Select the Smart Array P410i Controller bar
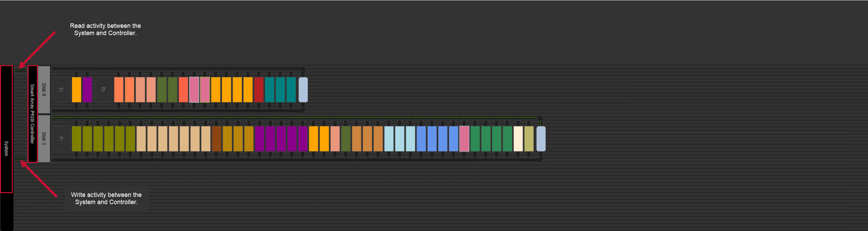This screenshot has height=231, width=868. click(32, 114)
